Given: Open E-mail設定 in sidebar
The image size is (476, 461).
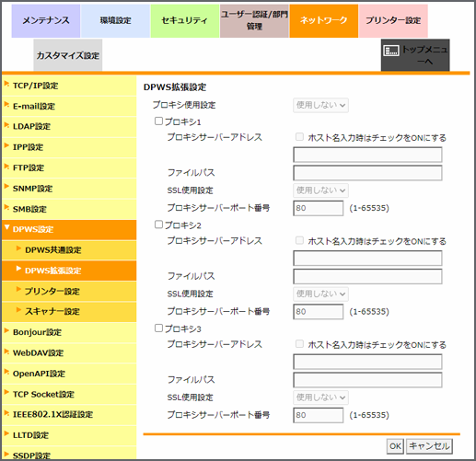Looking at the screenshot, I should (x=69, y=106).
